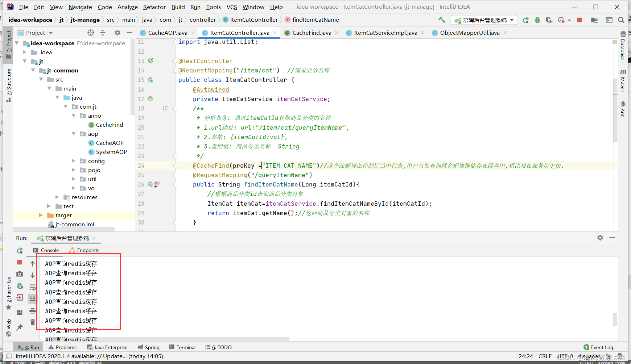Expand the util package
Viewport: 631px width, 364px height.
point(74,179)
